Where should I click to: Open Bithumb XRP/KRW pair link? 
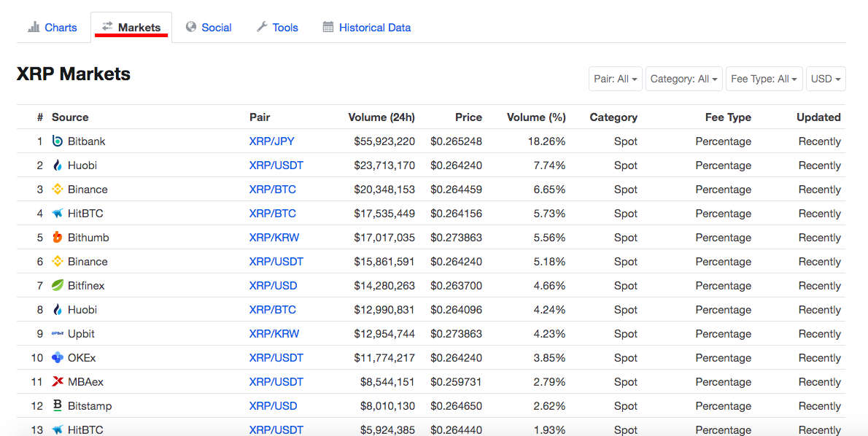click(274, 238)
